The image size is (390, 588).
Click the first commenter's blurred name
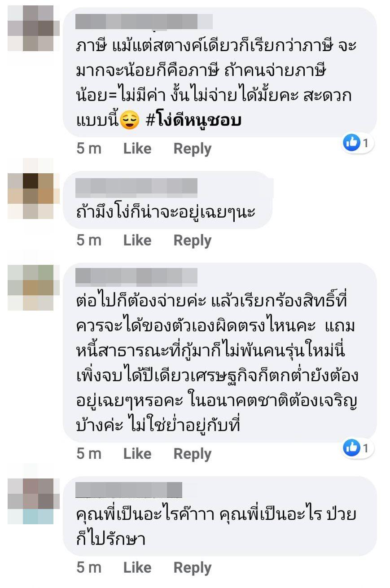(x=144, y=21)
